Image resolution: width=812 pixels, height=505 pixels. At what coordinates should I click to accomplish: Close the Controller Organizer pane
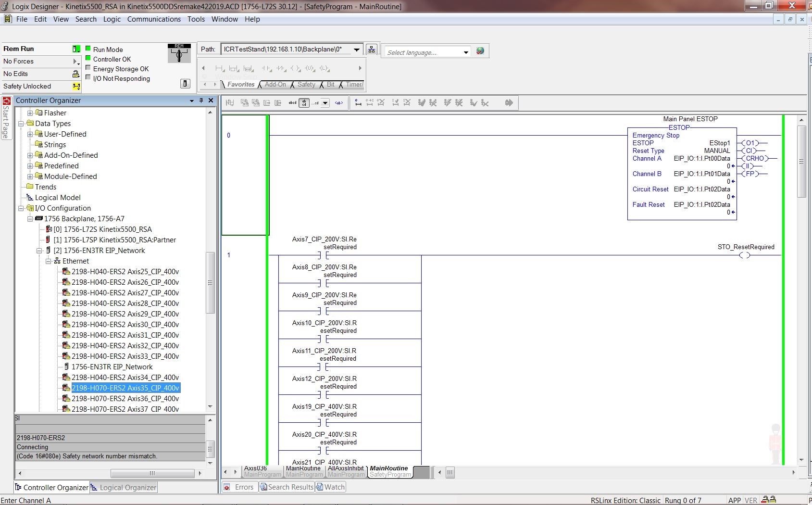[211, 100]
